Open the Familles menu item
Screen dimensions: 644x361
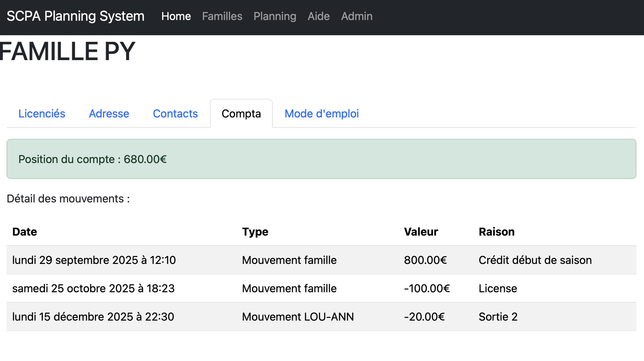(222, 16)
